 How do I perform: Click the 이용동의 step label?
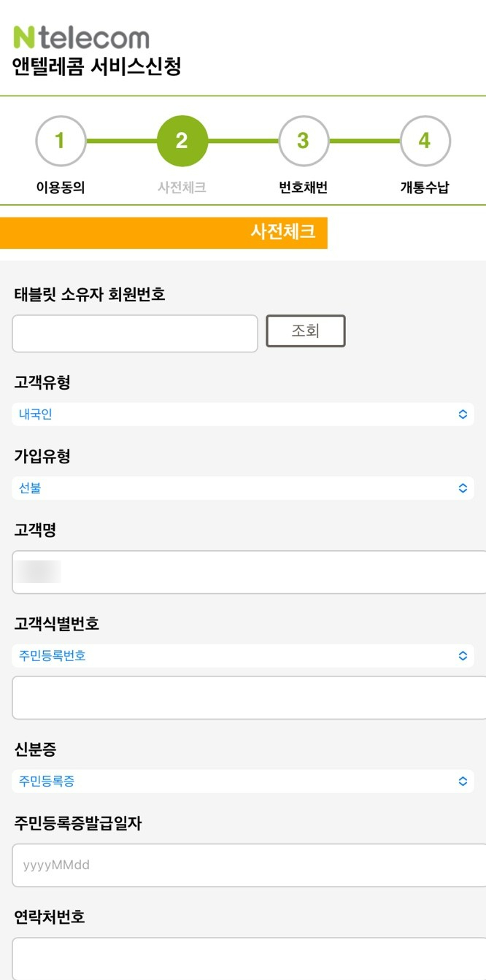(x=61, y=188)
